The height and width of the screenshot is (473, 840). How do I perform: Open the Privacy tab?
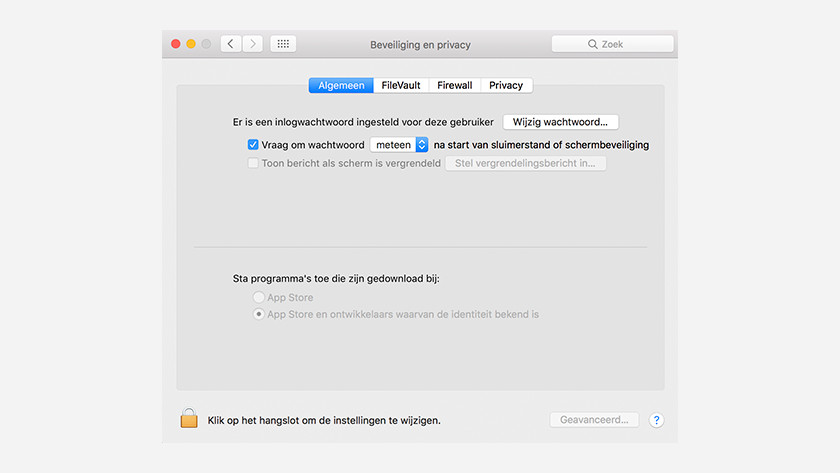click(506, 85)
